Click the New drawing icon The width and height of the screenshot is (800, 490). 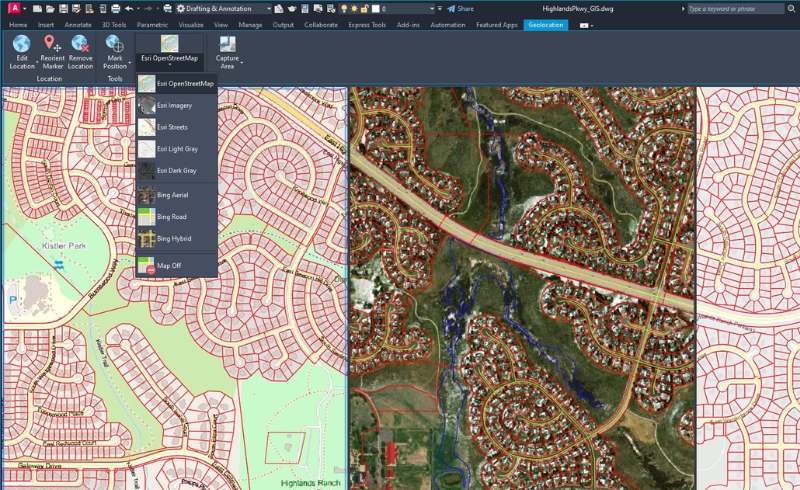[37, 9]
